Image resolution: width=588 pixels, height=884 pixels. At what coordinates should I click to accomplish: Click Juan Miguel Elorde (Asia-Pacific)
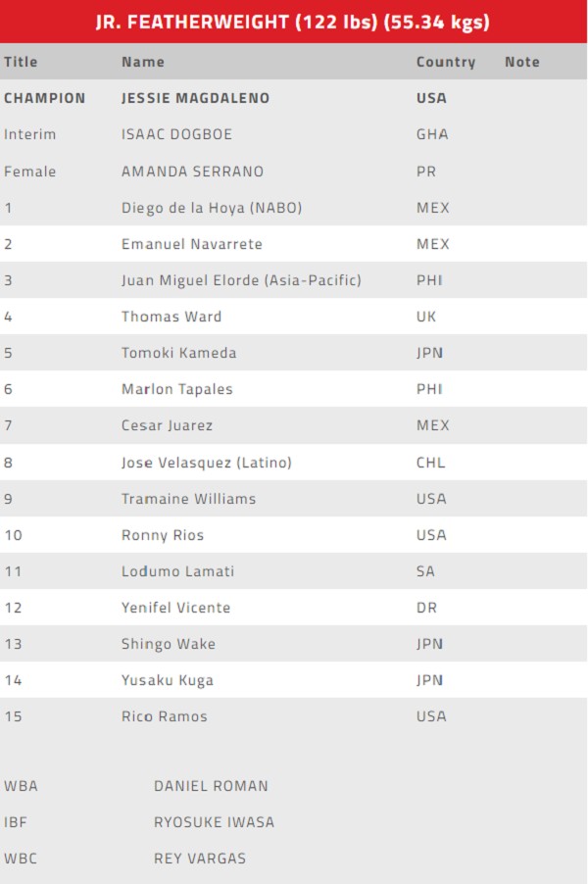click(241, 280)
